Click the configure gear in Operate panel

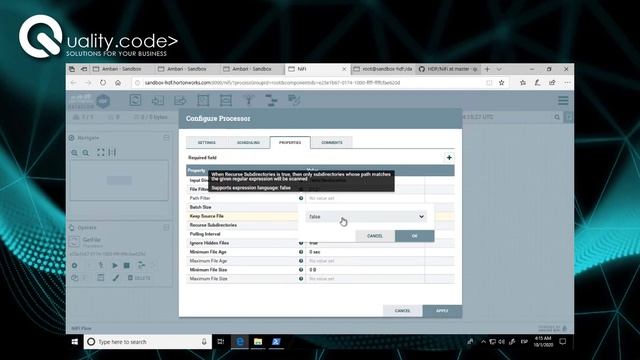coord(74,265)
